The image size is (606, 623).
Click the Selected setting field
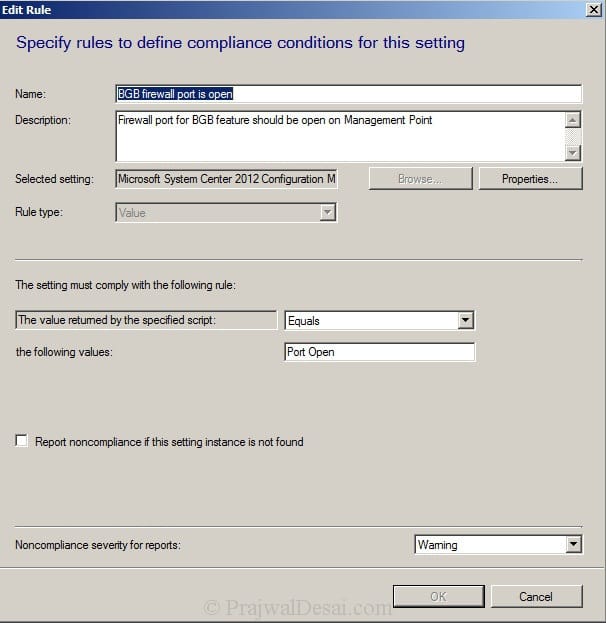coord(227,179)
